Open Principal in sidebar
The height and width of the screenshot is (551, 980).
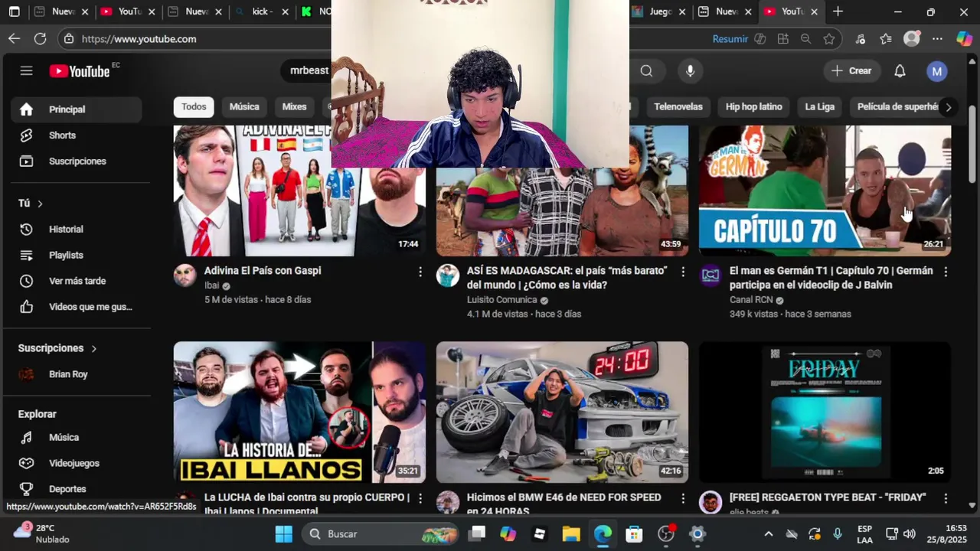pos(77,109)
